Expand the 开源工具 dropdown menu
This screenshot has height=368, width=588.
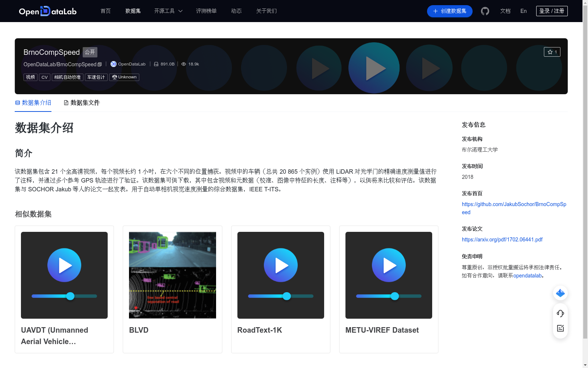click(168, 11)
